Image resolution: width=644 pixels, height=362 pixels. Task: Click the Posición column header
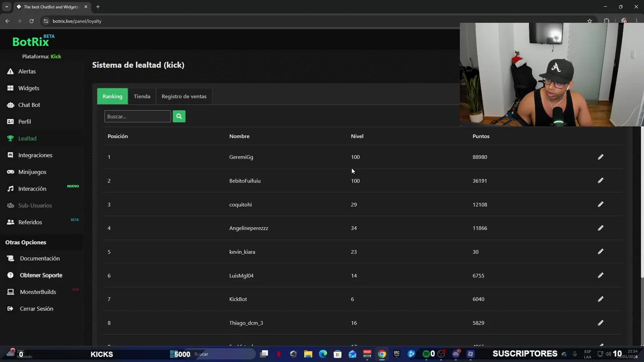pos(118,136)
